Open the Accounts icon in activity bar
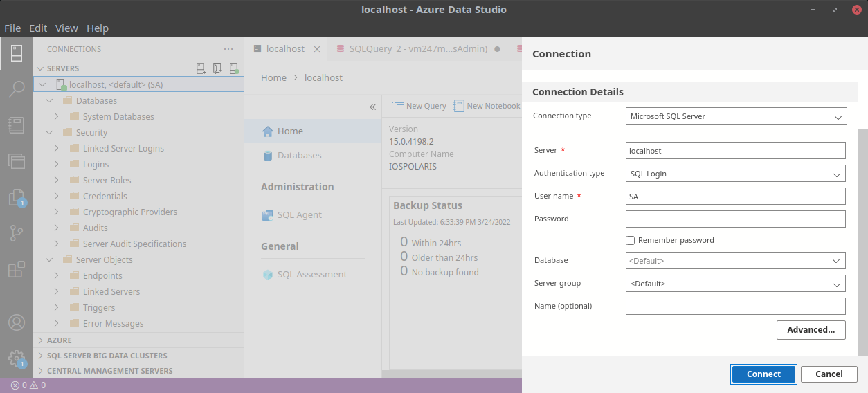 point(17,322)
